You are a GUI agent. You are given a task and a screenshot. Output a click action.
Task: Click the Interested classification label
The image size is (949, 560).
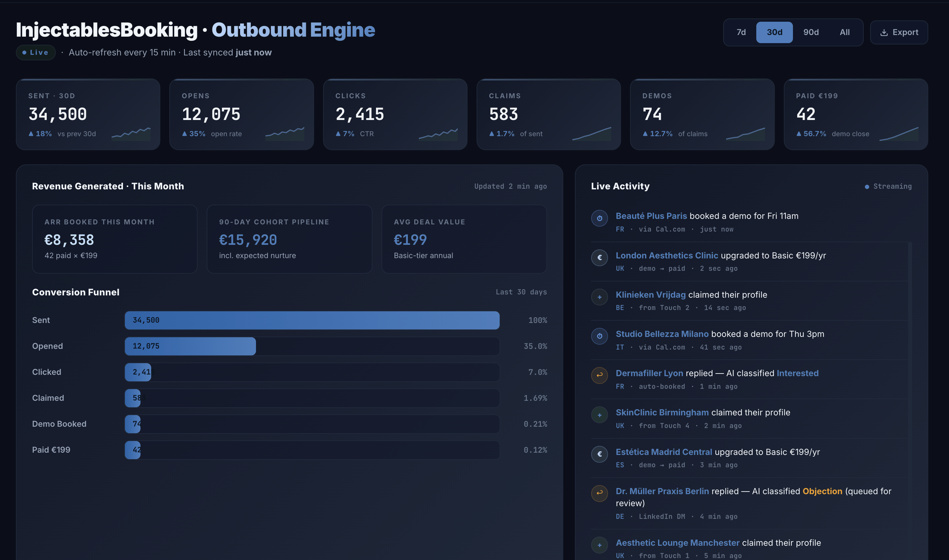pos(797,373)
